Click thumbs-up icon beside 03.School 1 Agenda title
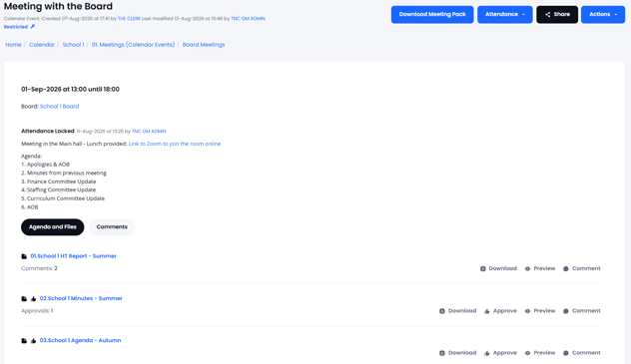Image resolution: width=631 pixels, height=364 pixels. click(33, 341)
